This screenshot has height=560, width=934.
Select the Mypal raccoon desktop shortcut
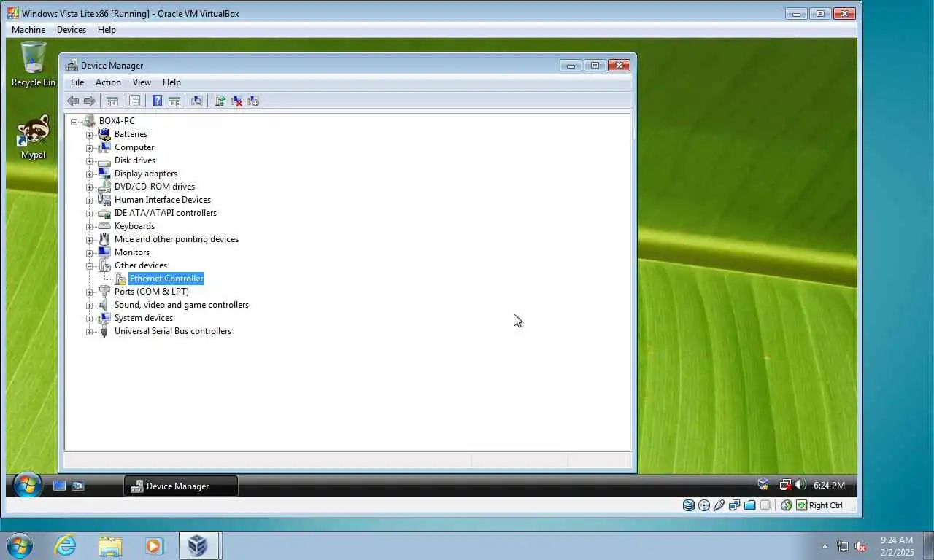33,137
